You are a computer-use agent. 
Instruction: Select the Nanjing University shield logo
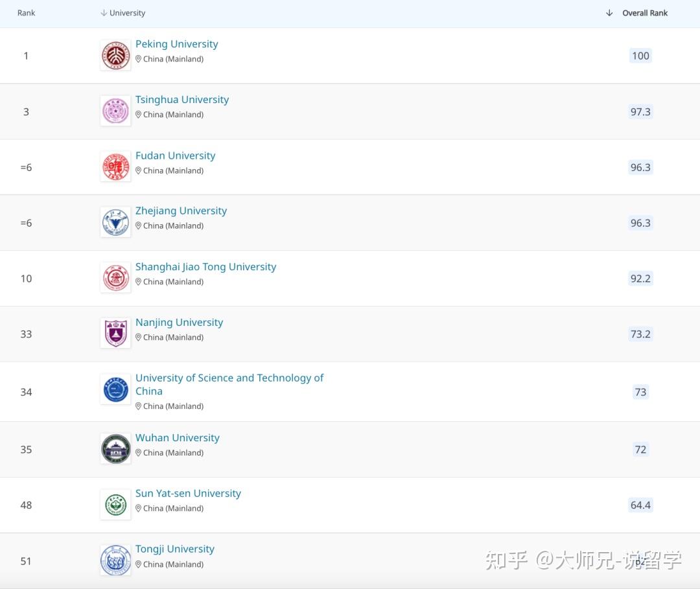[115, 332]
